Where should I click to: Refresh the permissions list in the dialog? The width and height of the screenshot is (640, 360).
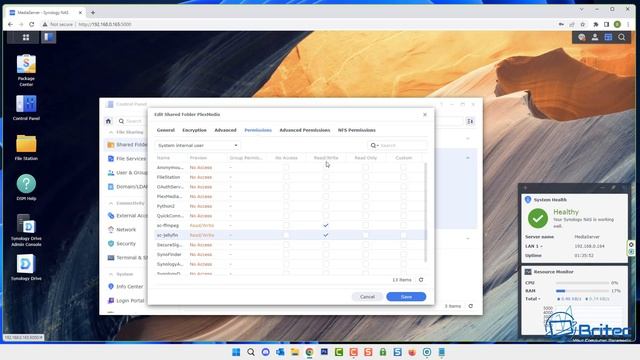[x=421, y=280]
